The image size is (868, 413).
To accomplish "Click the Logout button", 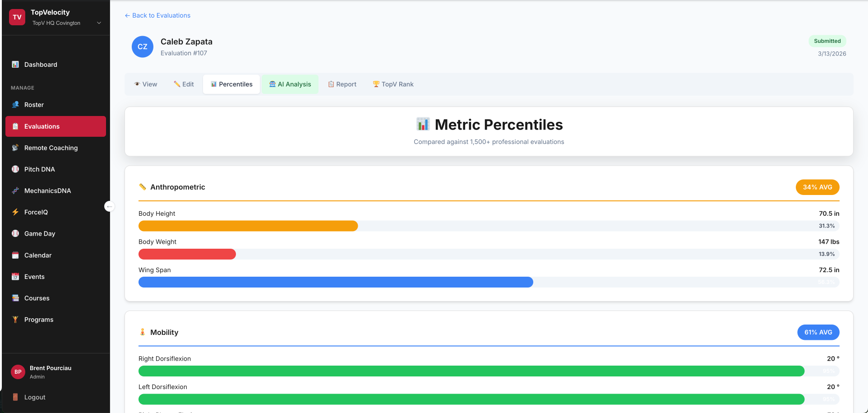I will [x=34, y=397].
